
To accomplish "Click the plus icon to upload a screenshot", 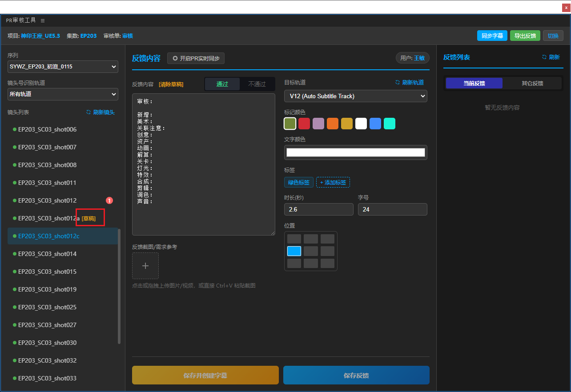I will click(x=145, y=266).
